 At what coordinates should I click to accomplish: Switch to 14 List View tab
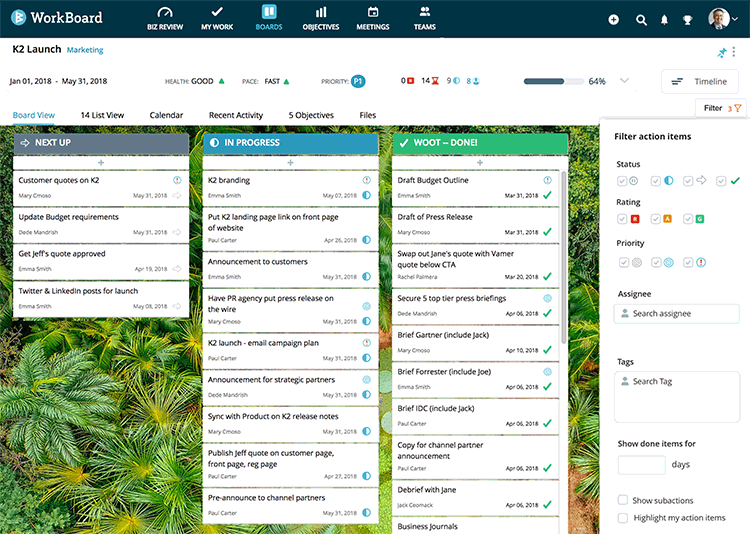point(102,115)
